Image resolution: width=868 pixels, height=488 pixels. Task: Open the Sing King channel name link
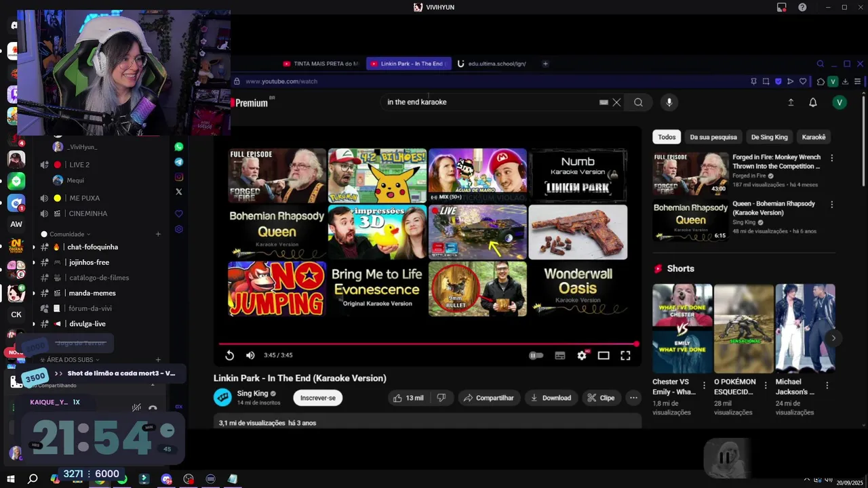click(252, 393)
